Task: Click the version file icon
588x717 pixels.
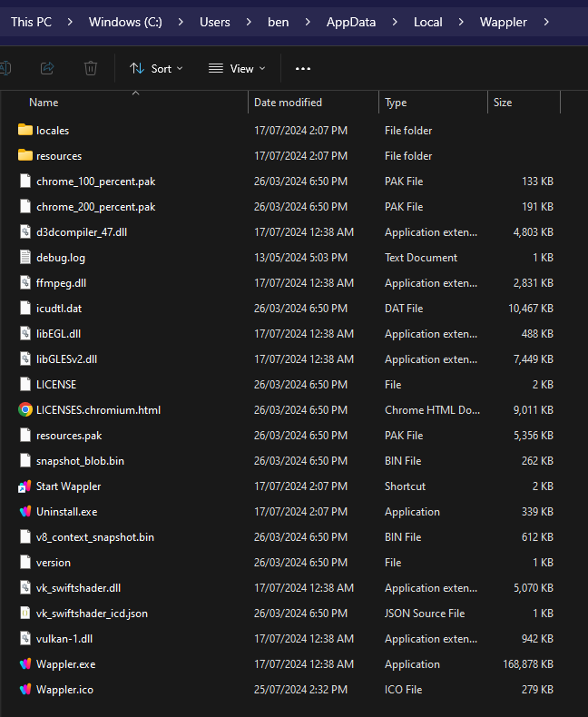Action: (25, 563)
